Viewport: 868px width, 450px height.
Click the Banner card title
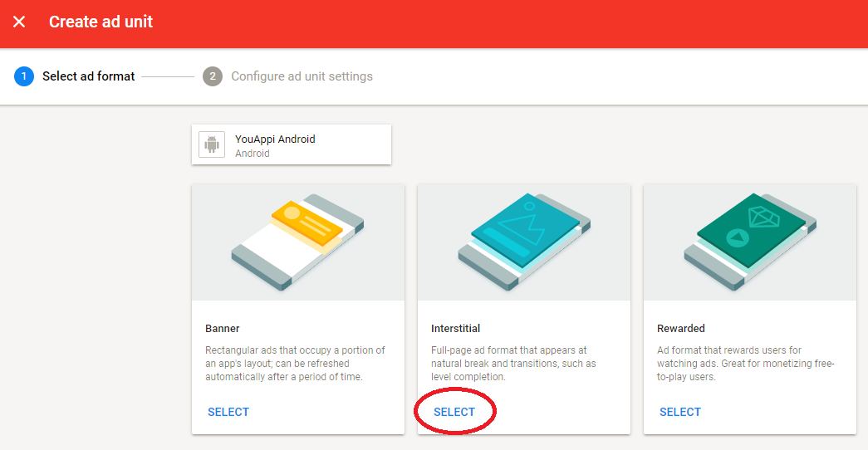pyautogui.click(x=223, y=329)
